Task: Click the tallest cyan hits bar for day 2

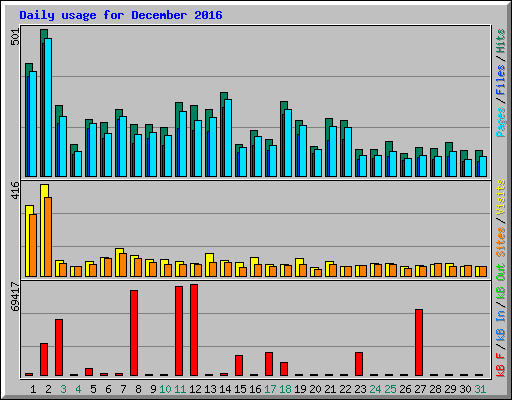Action: pos(48,107)
